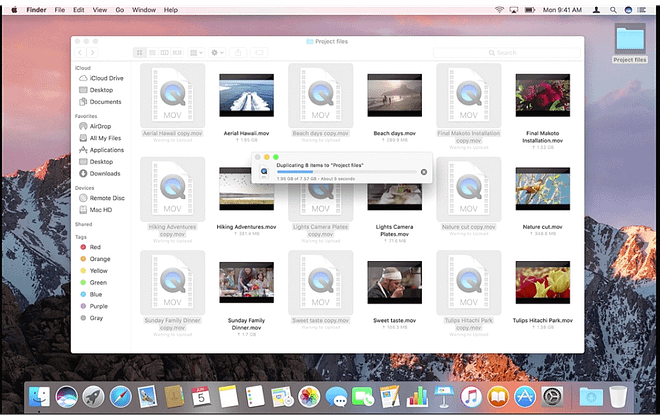Select the Aerial Hawaii.mov thumbnail
Screen dimensions: 660x420
click(x=246, y=95)
